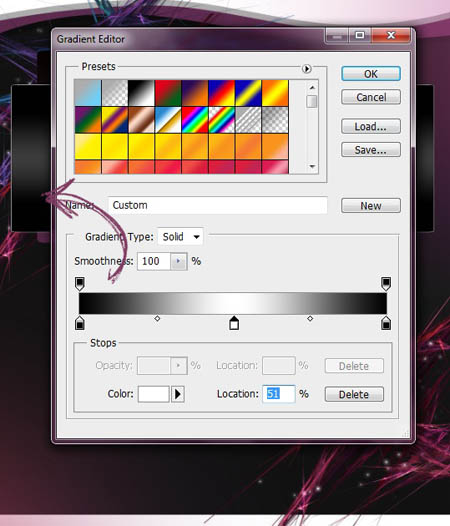Close the Gradient Editor window
Screen dimensions: 450x526
pyautogui.click(x=391, y=35)
